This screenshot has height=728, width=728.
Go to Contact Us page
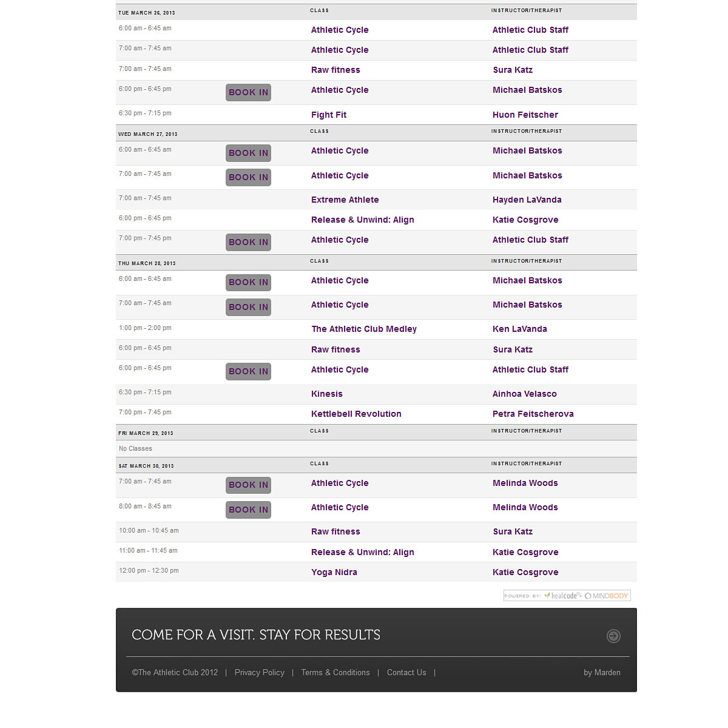coord(406,672)
